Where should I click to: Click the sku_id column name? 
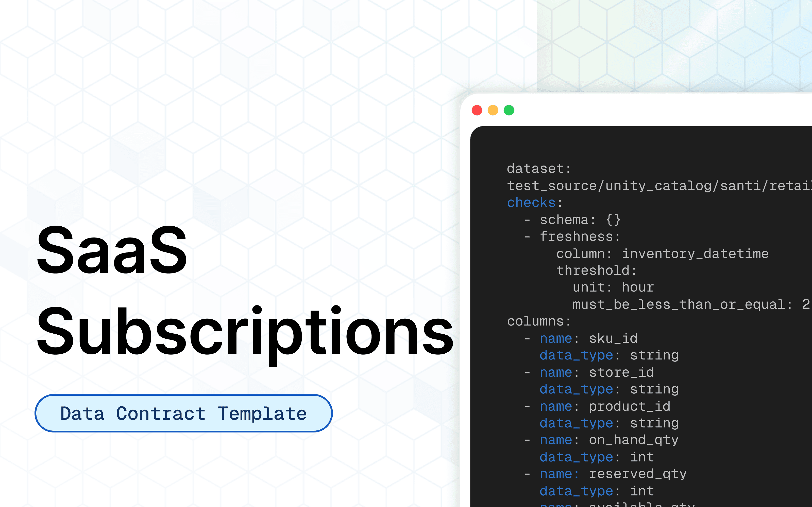(613, 338)
